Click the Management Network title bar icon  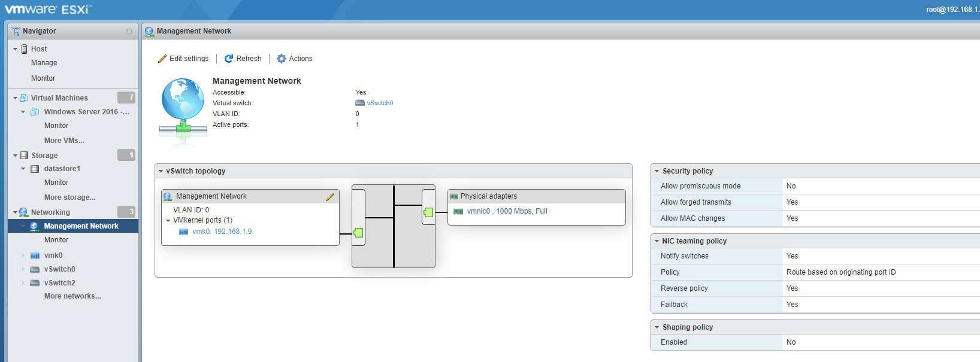[x=149, y=31]
